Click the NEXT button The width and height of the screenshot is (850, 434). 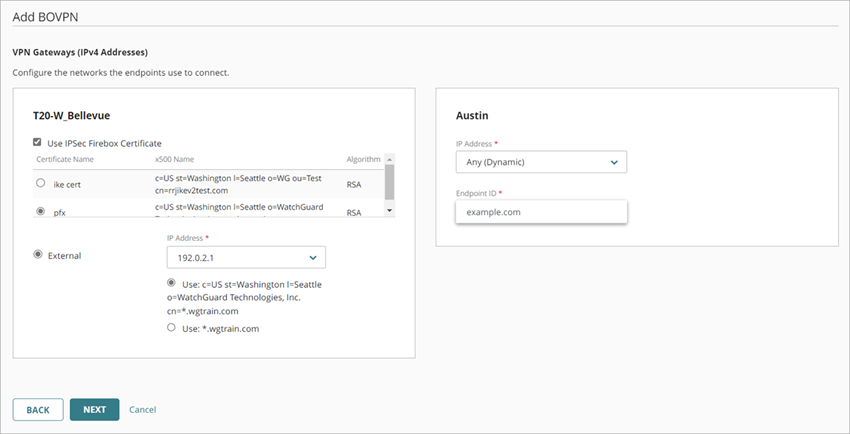point(94,410)
